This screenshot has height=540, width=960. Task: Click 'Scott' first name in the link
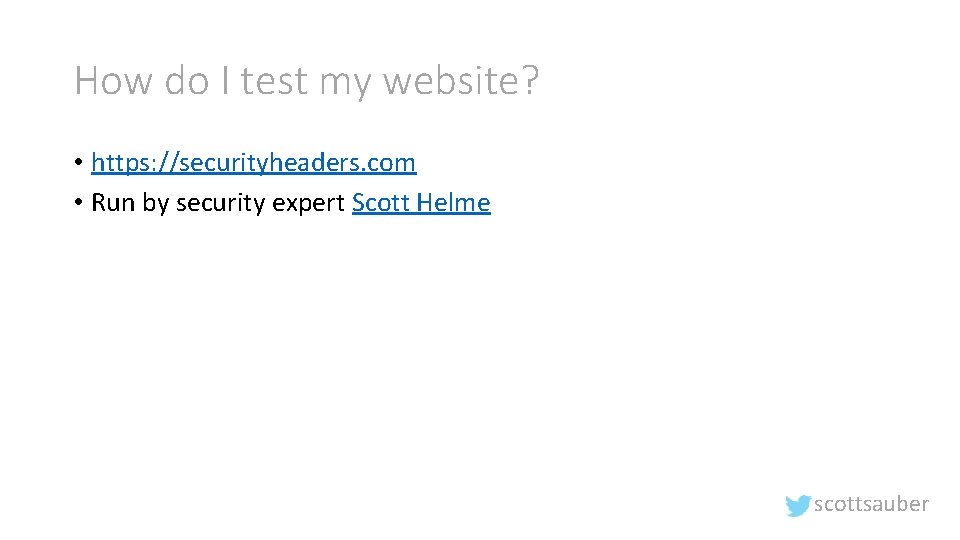380,203
